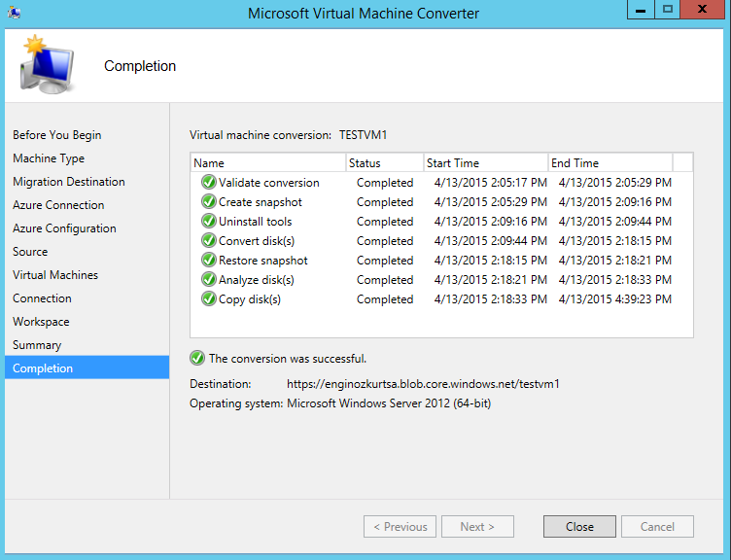This screenshot has height=560, width=731.
Task: Jump to the Summary step
Action: click(x=37, y=345)
